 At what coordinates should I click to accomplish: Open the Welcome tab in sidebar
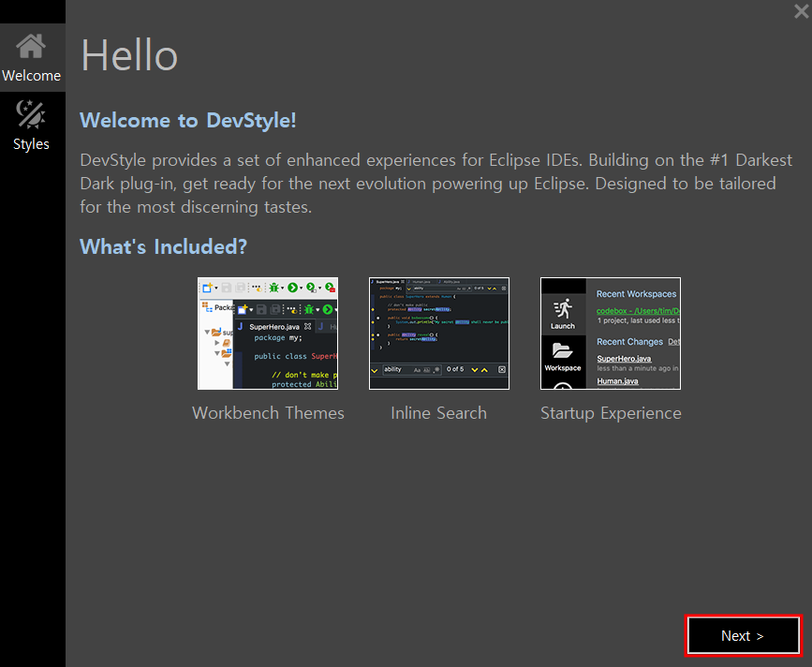pyautogui.click(x=32, y=57)
